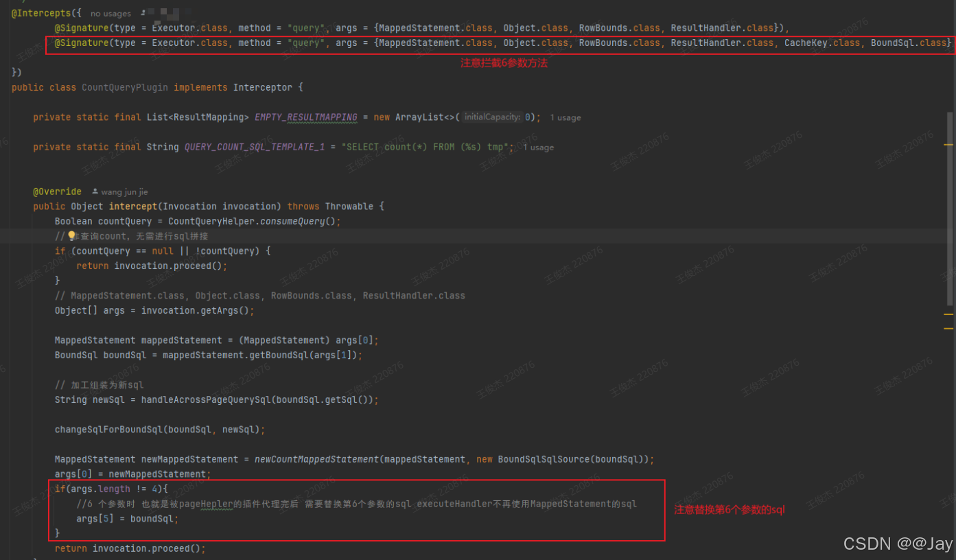
Task: Click the '(MappedStatement) args[0]' cast expression
Action: point(306,340)
